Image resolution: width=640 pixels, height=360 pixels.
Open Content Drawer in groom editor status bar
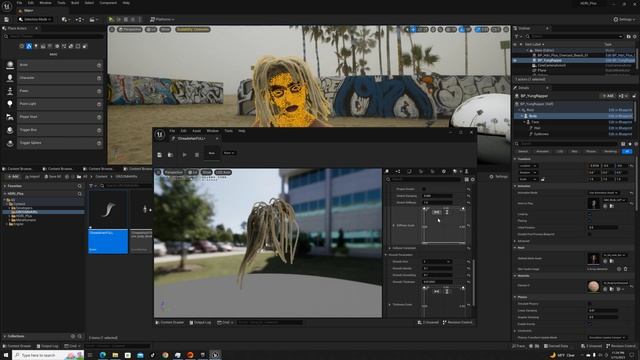coord(170,322)
